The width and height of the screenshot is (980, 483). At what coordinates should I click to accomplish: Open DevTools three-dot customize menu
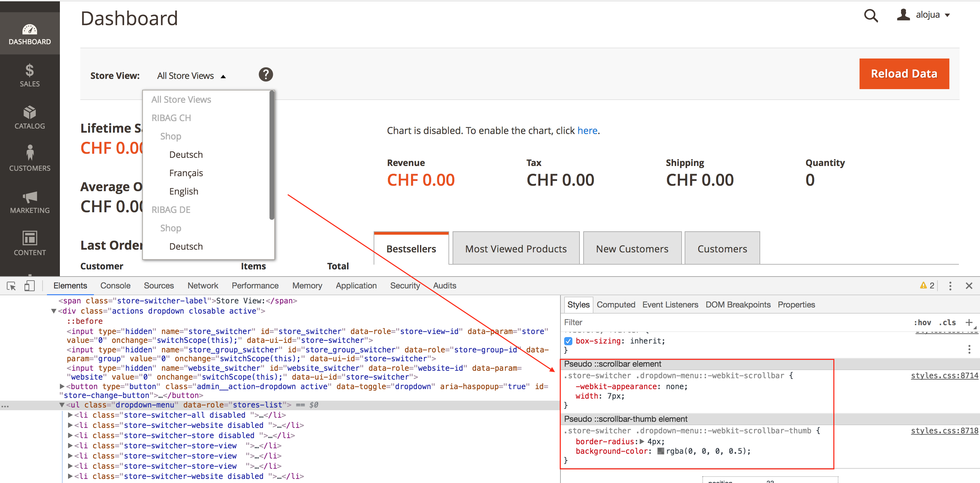click(x=950, y=286)
